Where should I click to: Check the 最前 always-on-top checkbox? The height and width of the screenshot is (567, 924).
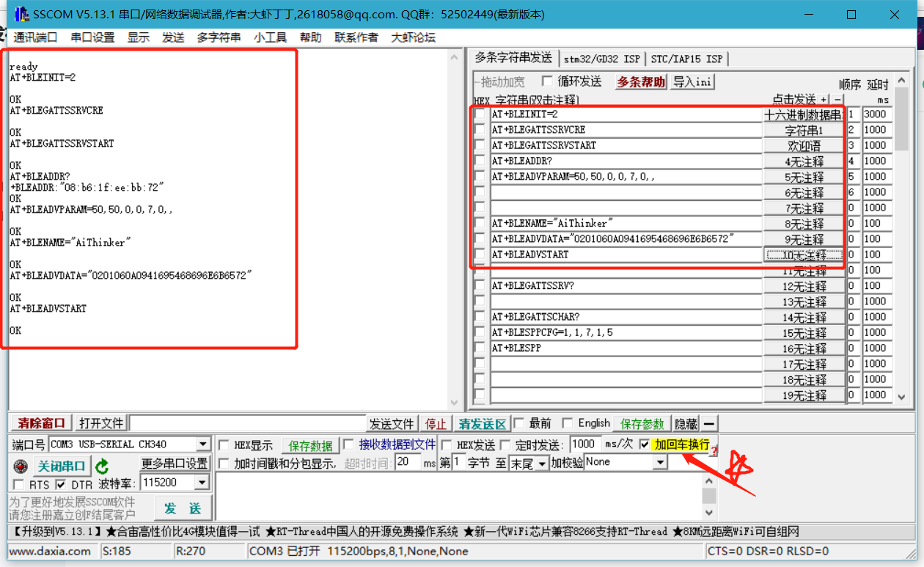click(518, 423)
